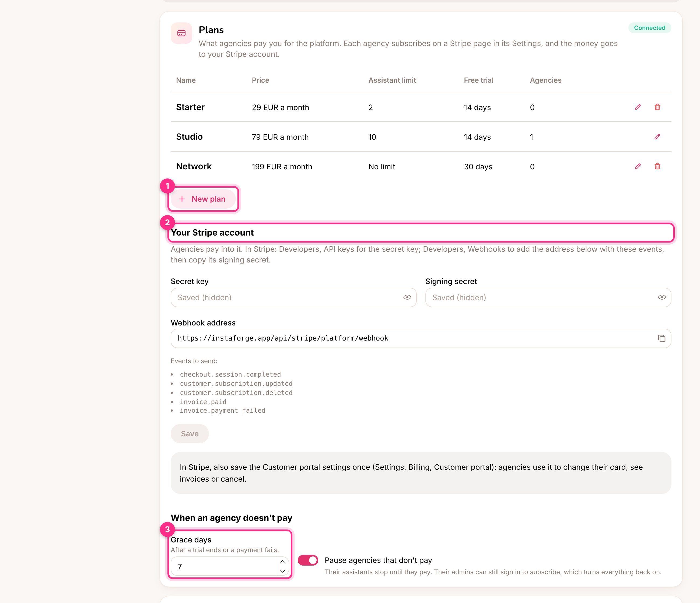Image resolution: width=700 pixels, height=603 pixels.
Task: Click the Your Stripe account heading
Action: (x=212, y=232)
